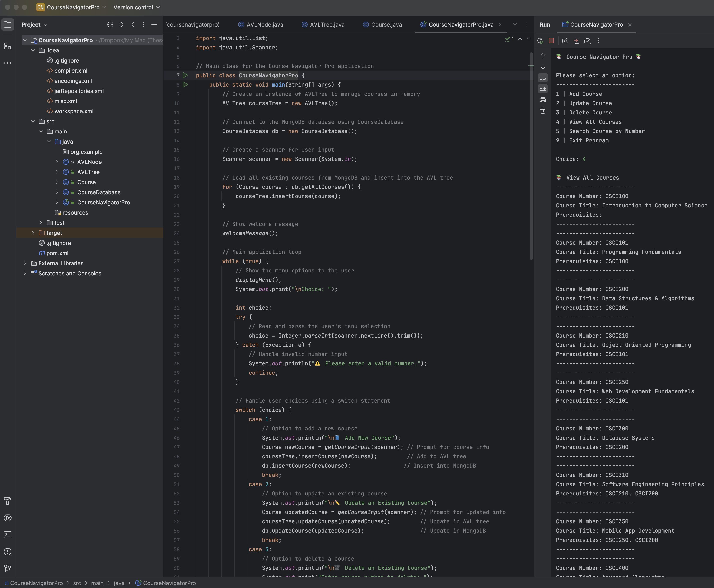Click 'src' breadcrumb in status bar
The width and height of the screenshot is (714, 588).
[x=77, y=583]
